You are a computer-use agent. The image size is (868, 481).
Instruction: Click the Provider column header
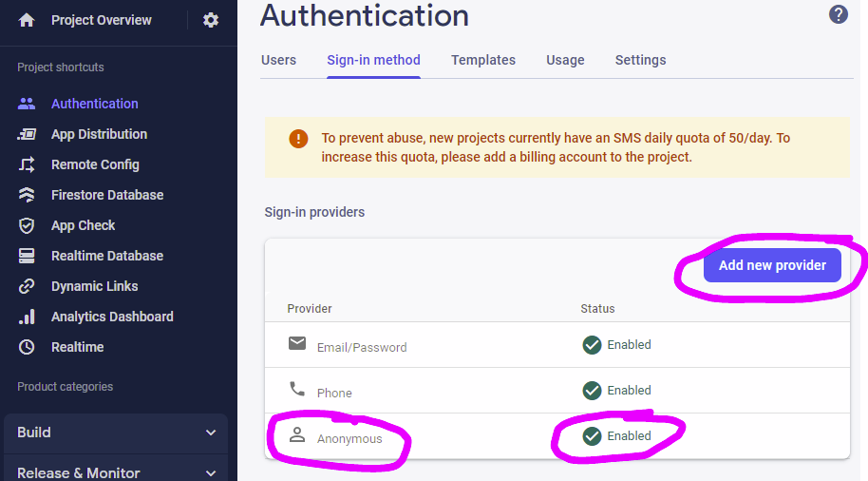pos(310,309)
